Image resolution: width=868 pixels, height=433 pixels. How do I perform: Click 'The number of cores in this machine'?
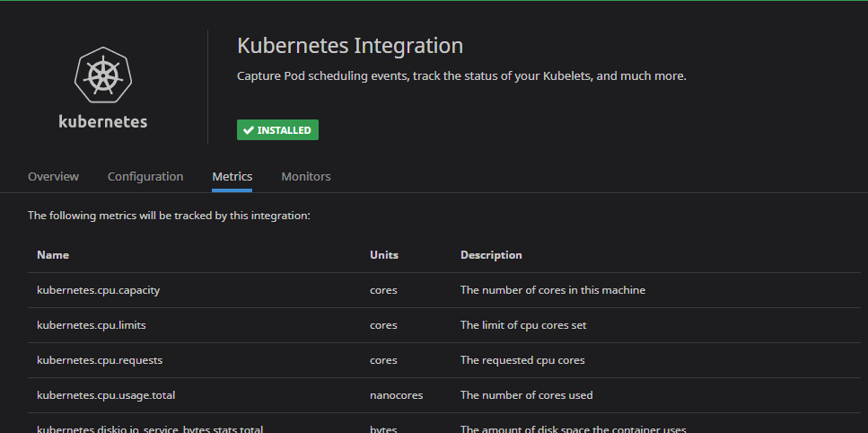[553, 290]
